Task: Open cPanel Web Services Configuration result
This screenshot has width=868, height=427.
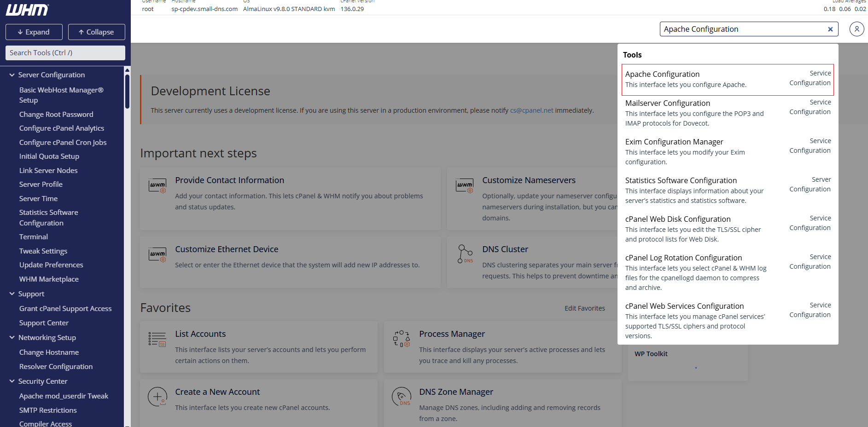Action: [x=728, y=320]
